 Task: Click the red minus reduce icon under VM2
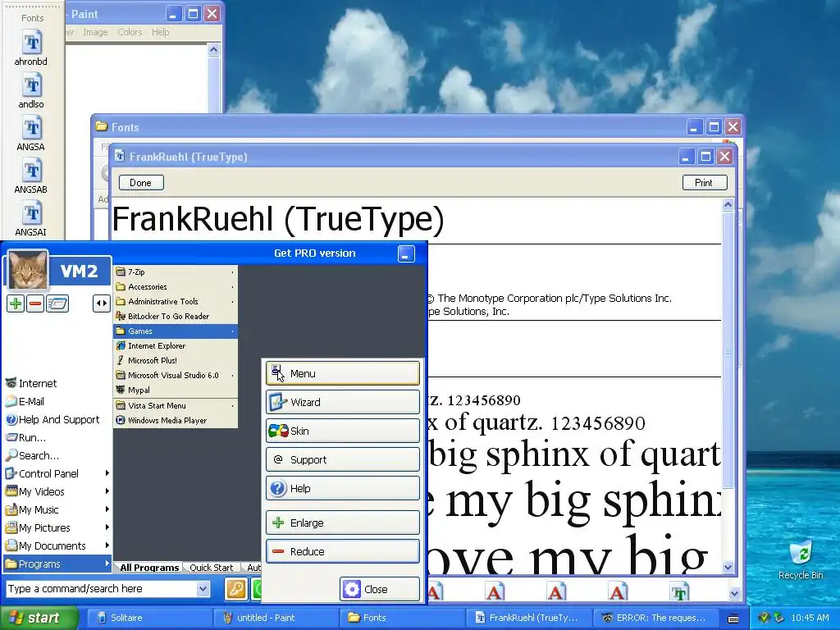tap(35, 304)
